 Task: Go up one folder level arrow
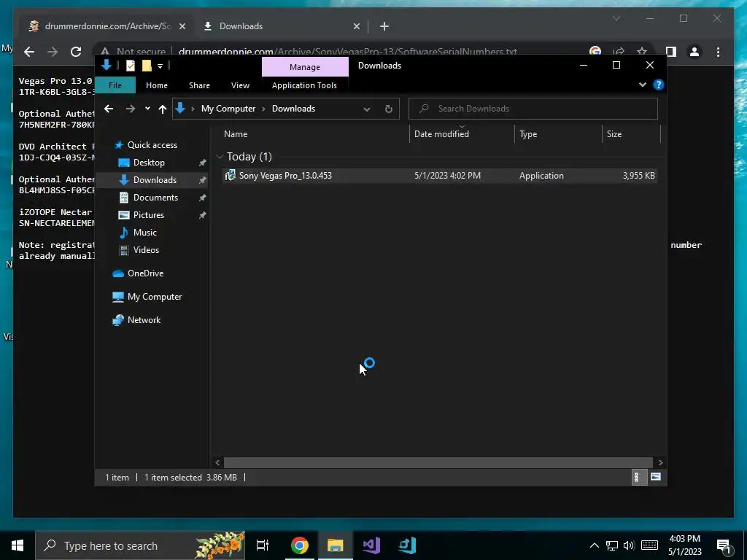(163, 109)
